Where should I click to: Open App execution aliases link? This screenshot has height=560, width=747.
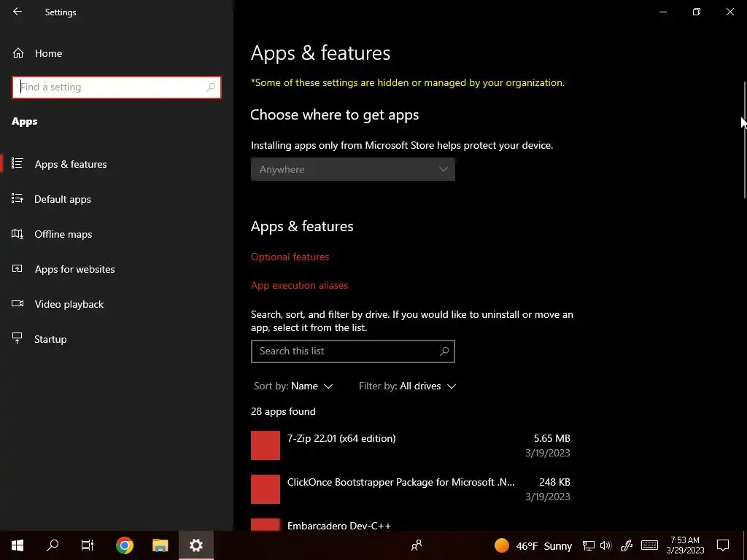[299, 286]
